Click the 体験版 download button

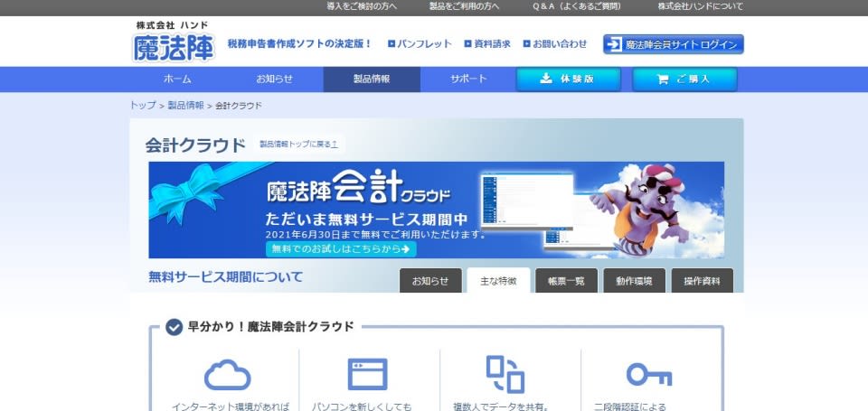pos(569,79)
